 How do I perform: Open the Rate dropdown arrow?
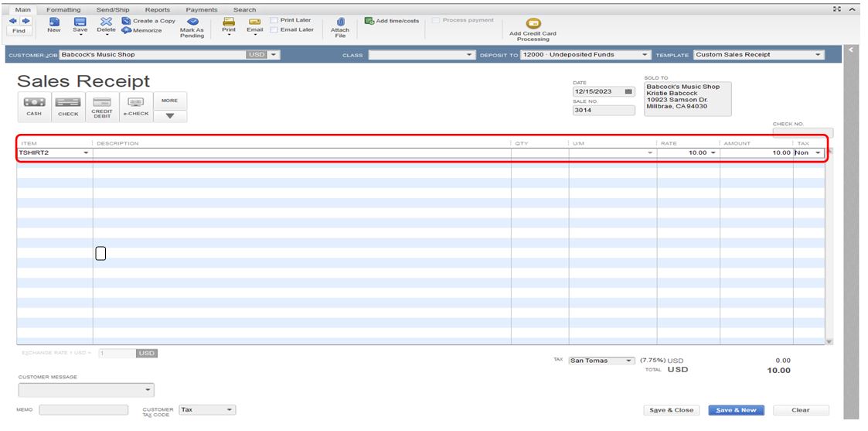[713, 153]
